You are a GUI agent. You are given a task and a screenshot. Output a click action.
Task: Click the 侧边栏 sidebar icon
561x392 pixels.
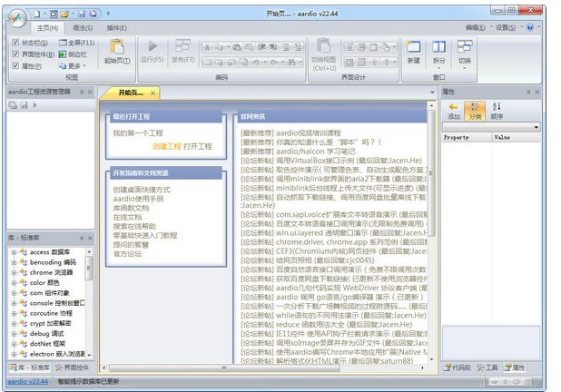click(63, 54)
